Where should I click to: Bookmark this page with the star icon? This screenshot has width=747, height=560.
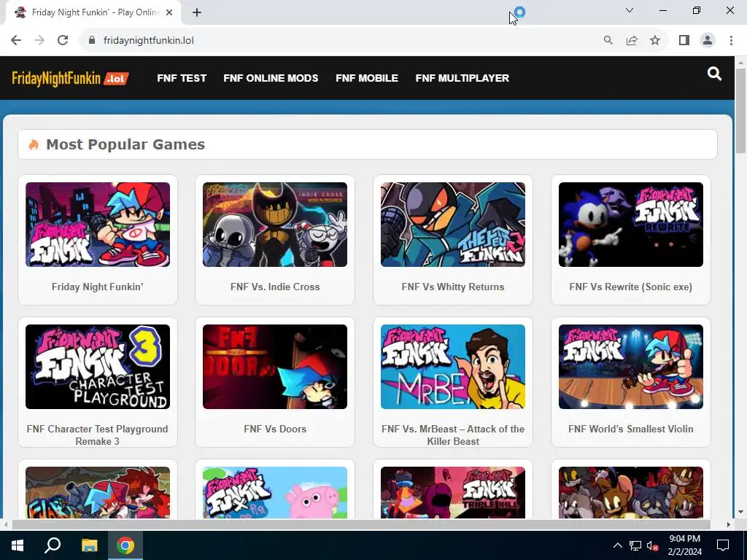click(655, 41)
